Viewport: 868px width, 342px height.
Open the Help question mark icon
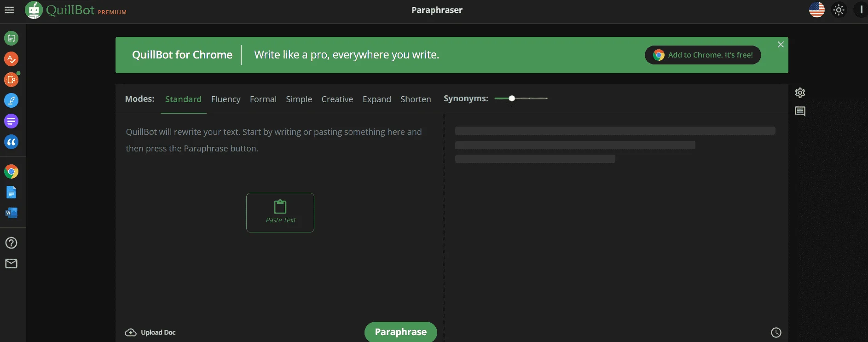12,243
